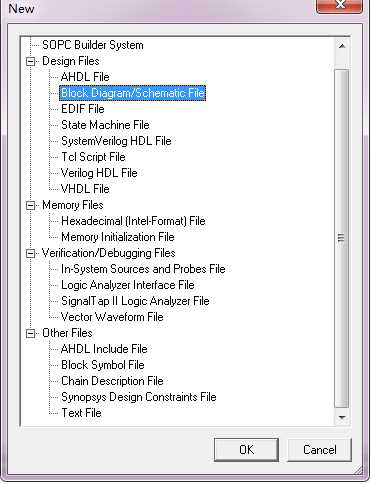The width and height of the screenshot is (371, 484).
Task: Confirm selection with OK button
Action: 246,450
